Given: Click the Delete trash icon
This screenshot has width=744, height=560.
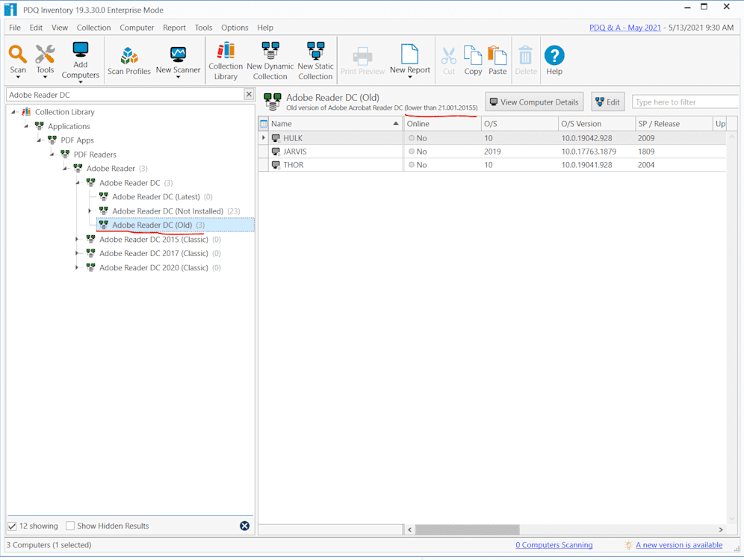Looking at the screenshot, I should click(525, 55).
